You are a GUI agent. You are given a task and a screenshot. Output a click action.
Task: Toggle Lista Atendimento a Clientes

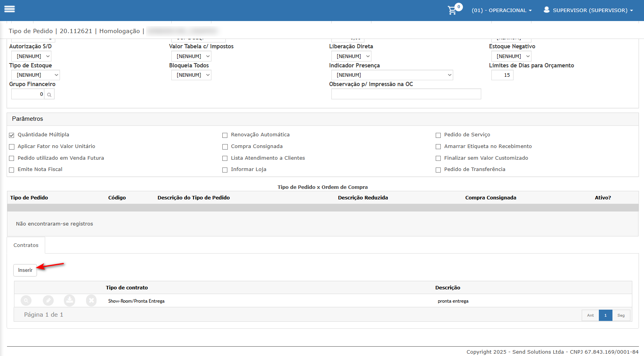click(x=225, y=159)
